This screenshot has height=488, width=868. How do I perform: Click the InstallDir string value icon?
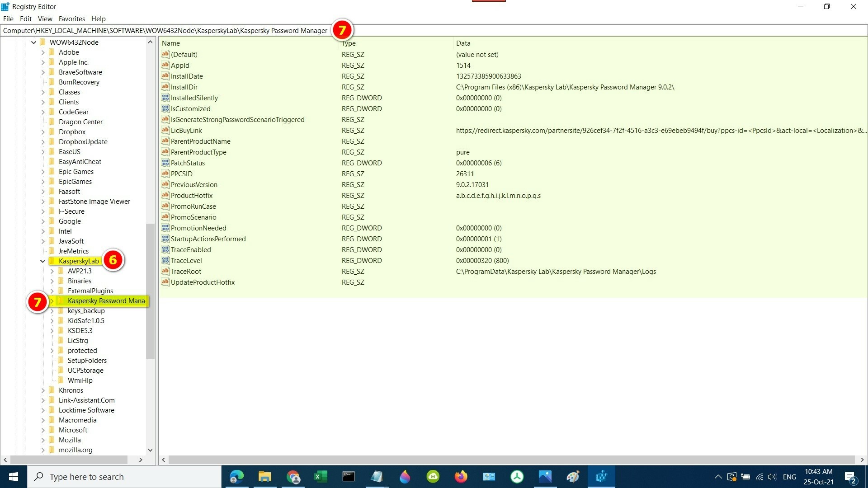point(165,87)
